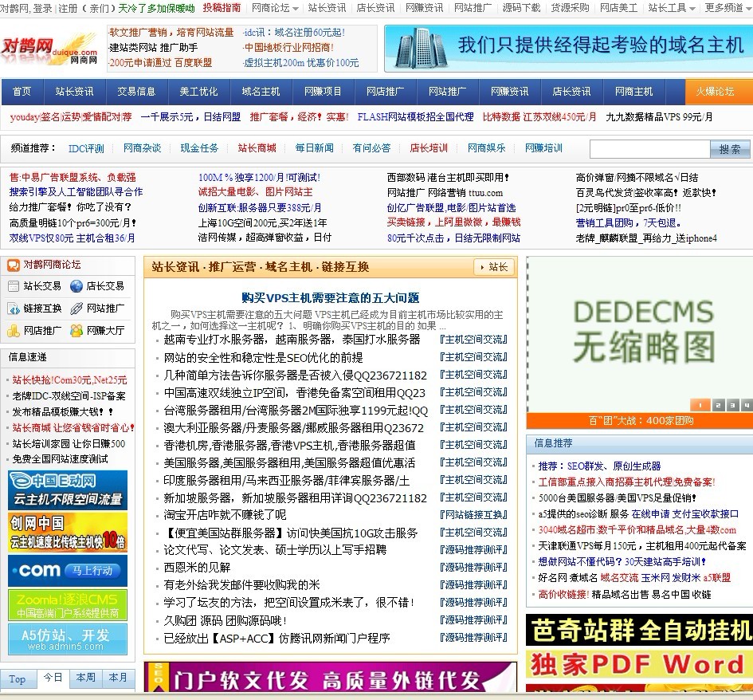
Task: Open 域名主机 in the blue navigation bar
Action: (261, 92)
